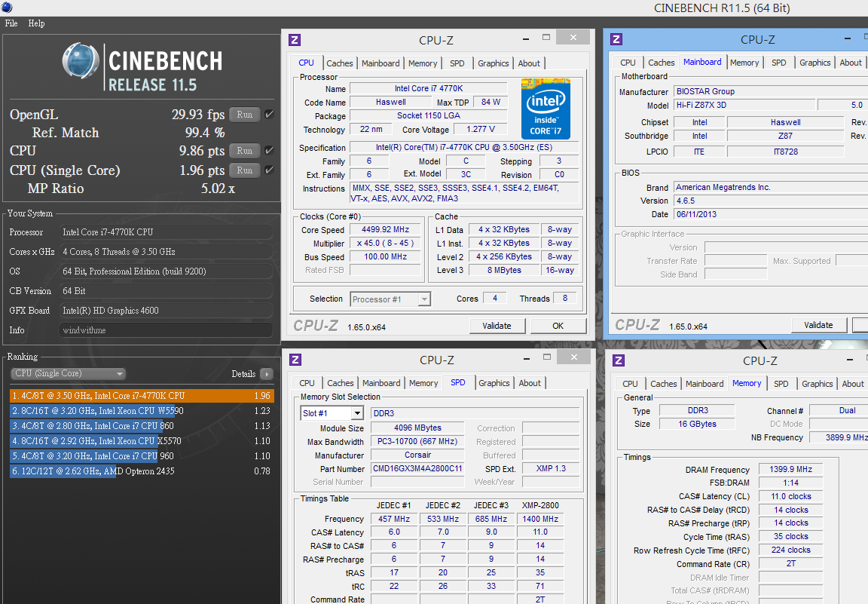The image size is (868, 604).
Task: Select ranking row 3 Core i7 860
Action: click(x=142, y=425)
